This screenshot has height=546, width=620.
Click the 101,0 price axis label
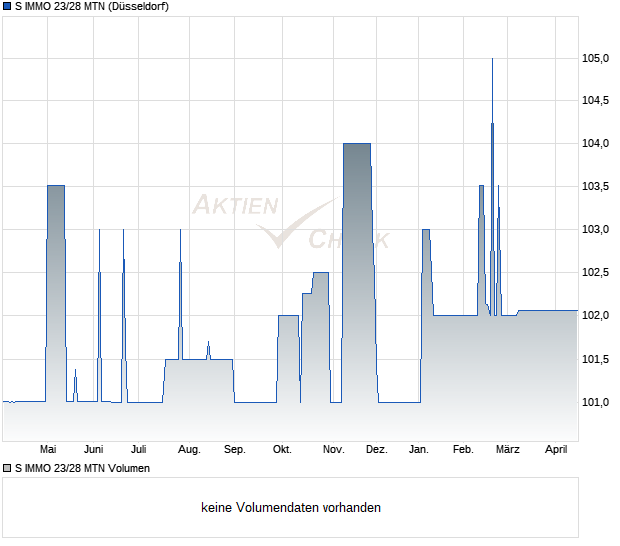point(595,402)
